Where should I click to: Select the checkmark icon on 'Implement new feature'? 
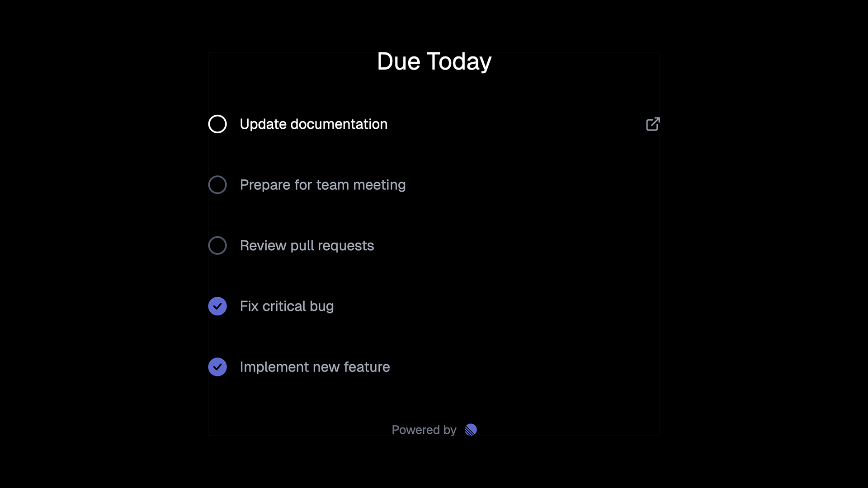(217, 367)
